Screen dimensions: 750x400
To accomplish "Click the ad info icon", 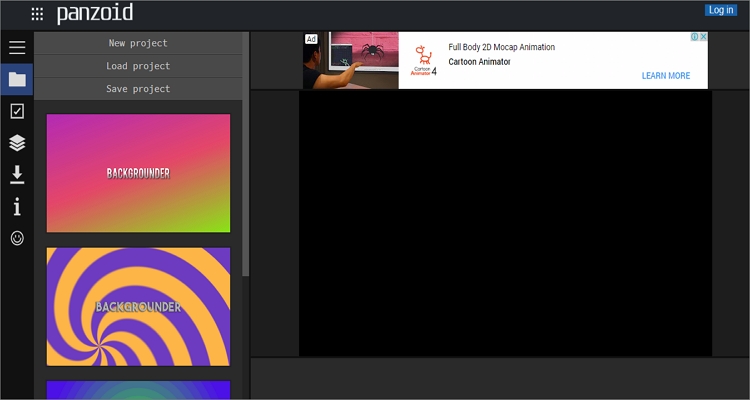I will [x=695, y=37].
